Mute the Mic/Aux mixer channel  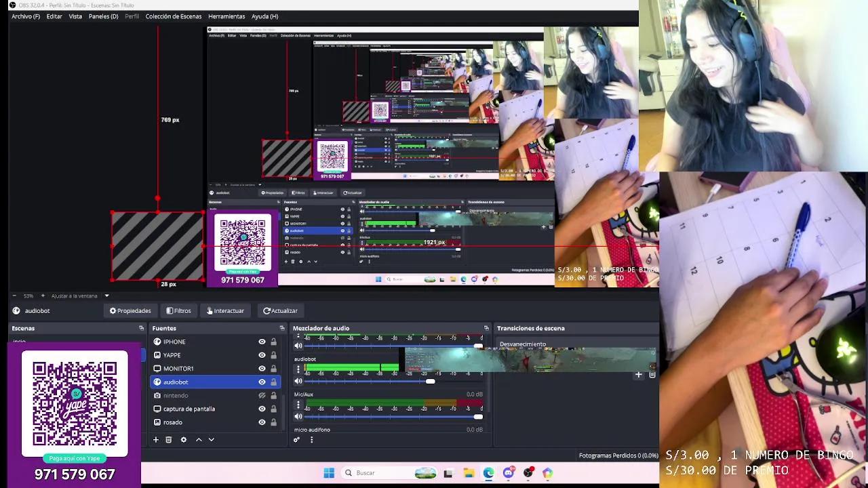pyautogui.click(x=298, y=416)
